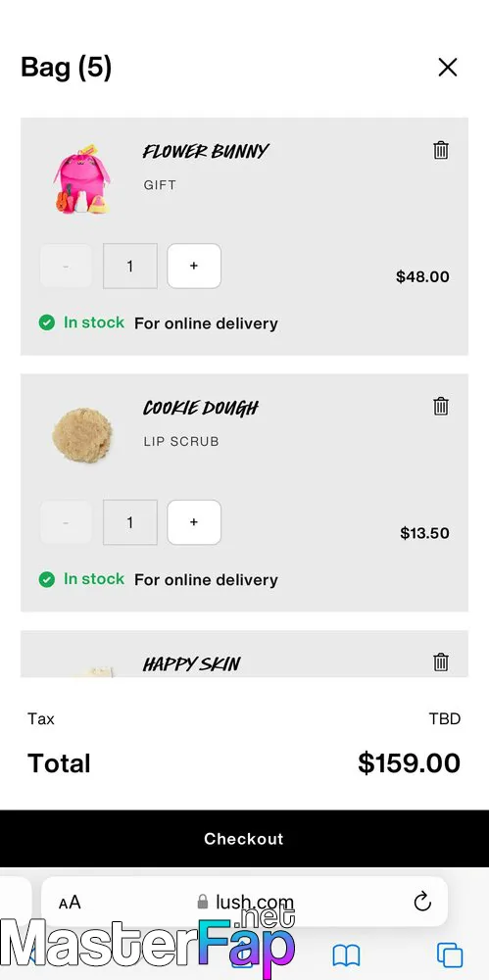The height and width of the screenshot is (980, 489).
Task: Open the Cookie Dough product name link
Action: tap(201, 408)
